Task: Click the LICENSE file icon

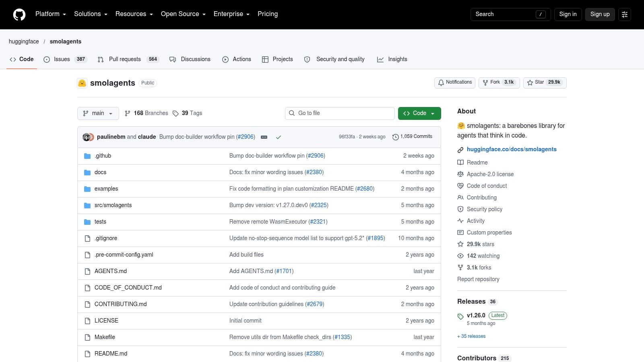Action: point(87,321)
